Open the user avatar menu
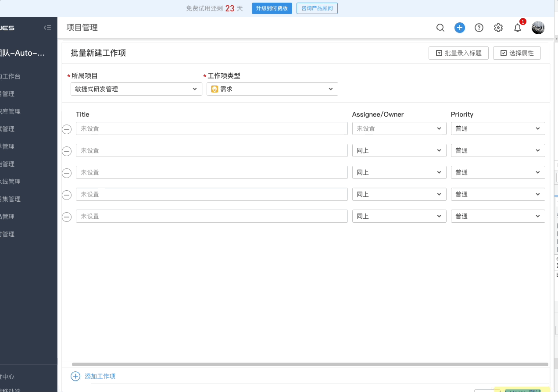Image resolution: width=558 pixels, height=392 pixels. tap(538, 27)
